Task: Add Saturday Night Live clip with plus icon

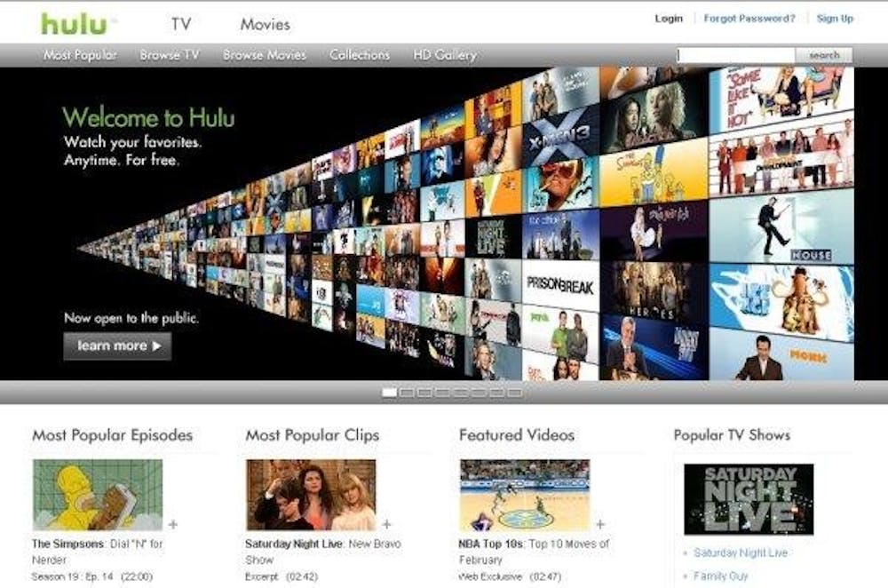Action: 387,525
